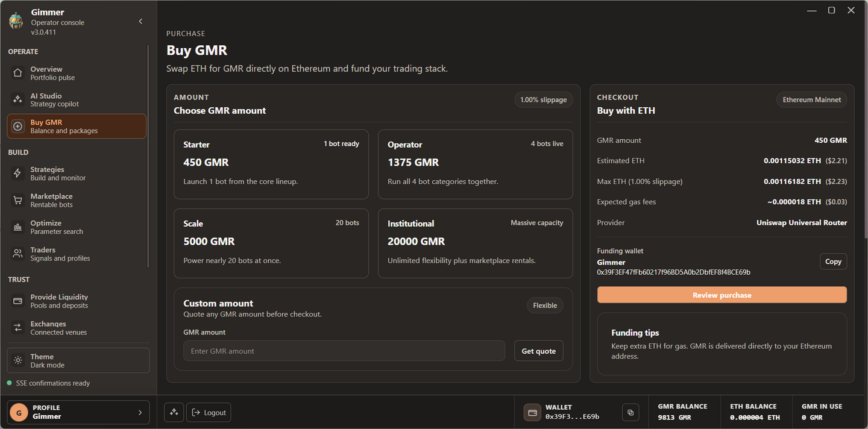Screen dimensions: 868x429
Task: Select the Operator 1375 GMR package
Action: coord(476,164)
